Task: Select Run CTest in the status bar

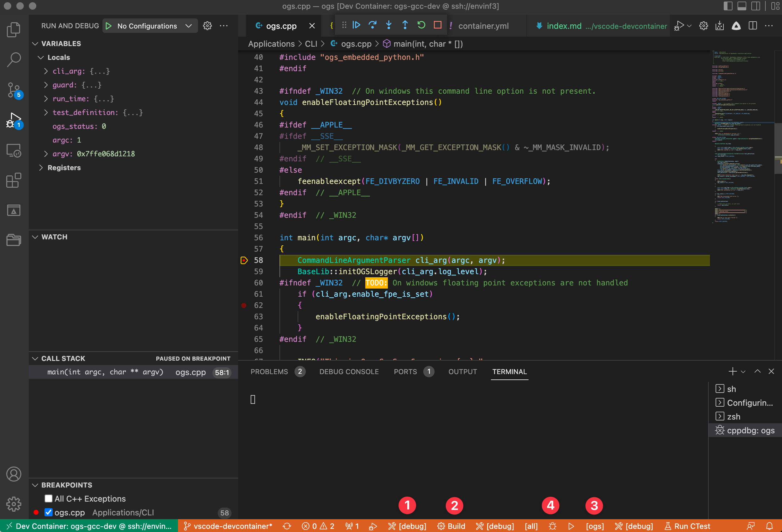Action: [687, 526]
